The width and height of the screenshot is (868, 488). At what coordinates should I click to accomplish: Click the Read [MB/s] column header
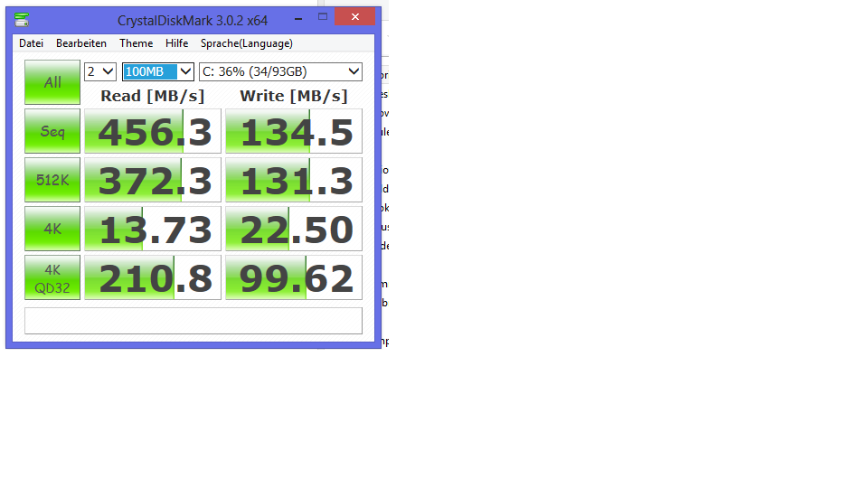click(153, 96)
